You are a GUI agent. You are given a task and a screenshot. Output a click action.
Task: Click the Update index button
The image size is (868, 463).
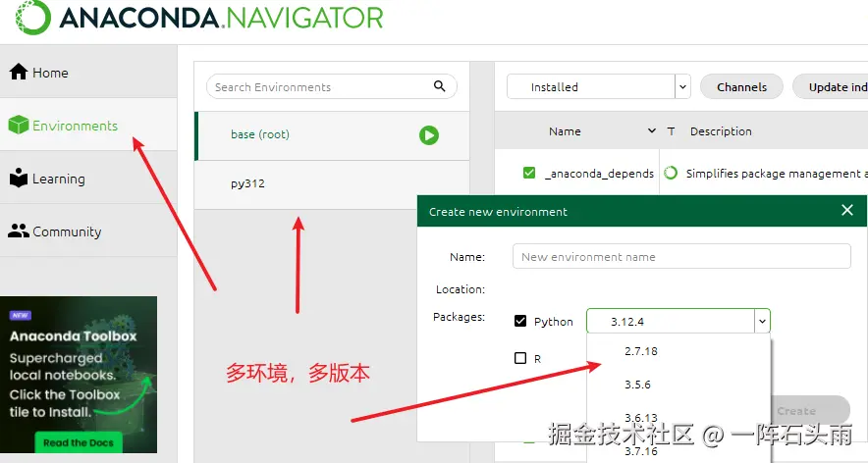click(831, 87)
